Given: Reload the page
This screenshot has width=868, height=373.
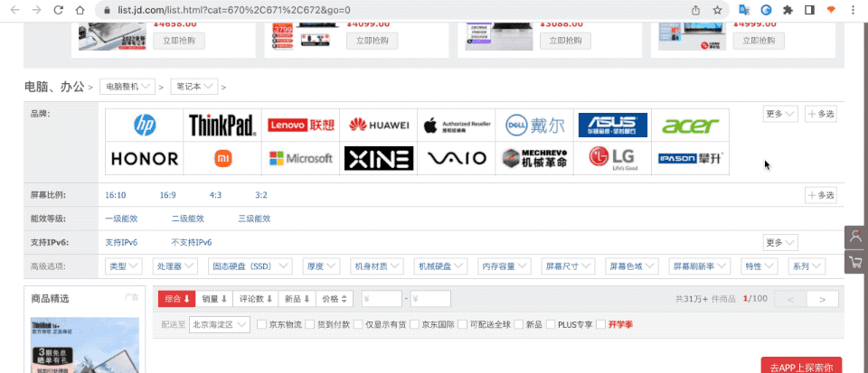Looking at the screenshot, I should point(58,10).
